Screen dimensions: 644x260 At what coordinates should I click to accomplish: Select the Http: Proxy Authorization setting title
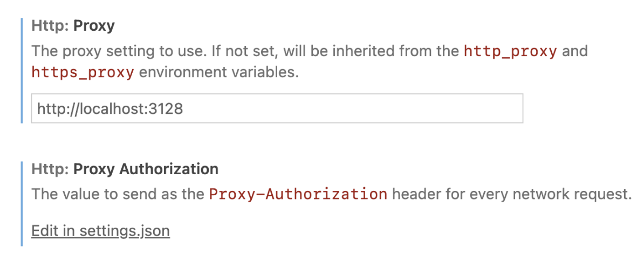[x=125, y=169]
